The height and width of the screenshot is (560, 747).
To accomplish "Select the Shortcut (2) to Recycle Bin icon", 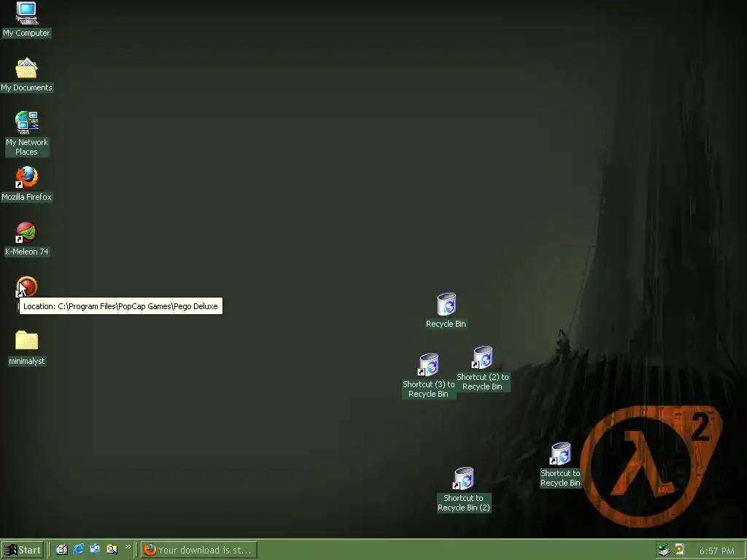I will coord(482,357).
